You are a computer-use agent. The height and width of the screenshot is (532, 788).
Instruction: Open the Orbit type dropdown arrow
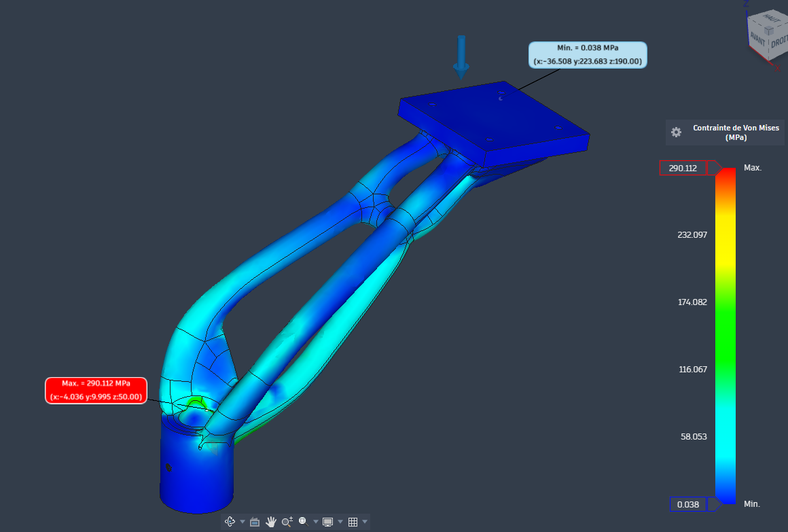243,522
